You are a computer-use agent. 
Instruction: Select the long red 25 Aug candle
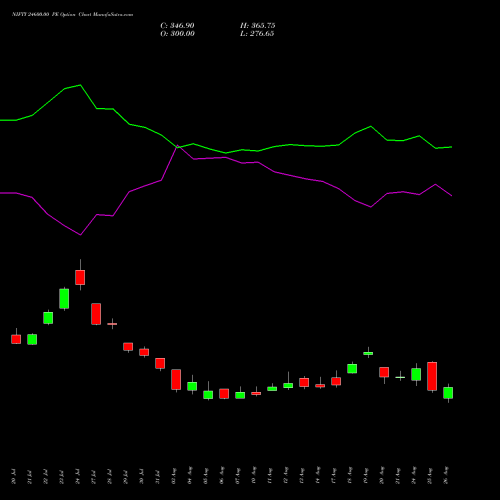(432, 376)
